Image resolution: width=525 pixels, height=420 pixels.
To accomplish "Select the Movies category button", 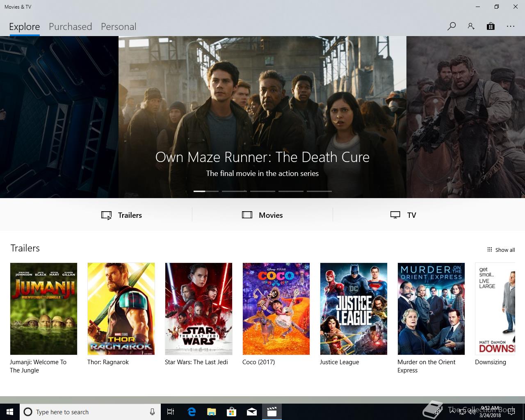I will pos(262,215).
